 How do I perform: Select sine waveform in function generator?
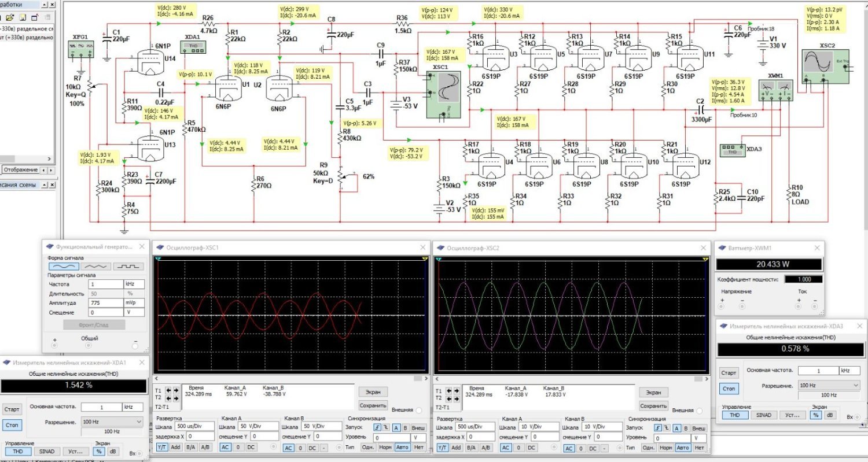pyautogui.click(x=64, y=266)
